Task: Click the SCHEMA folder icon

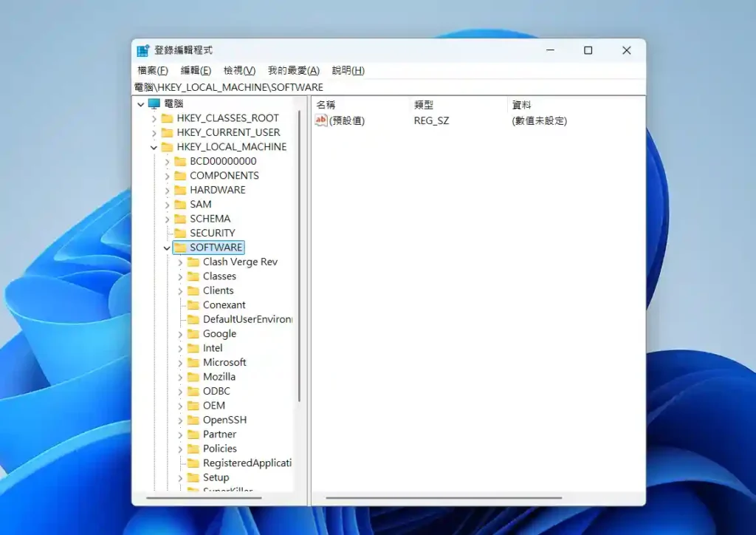Action: tap(180, 219)
